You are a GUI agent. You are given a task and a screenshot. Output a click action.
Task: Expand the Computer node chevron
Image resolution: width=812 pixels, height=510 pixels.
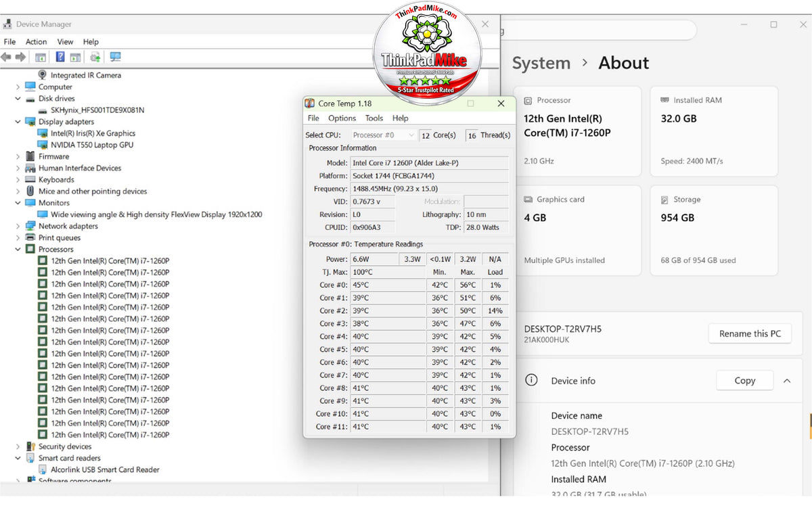click(18, 87)
